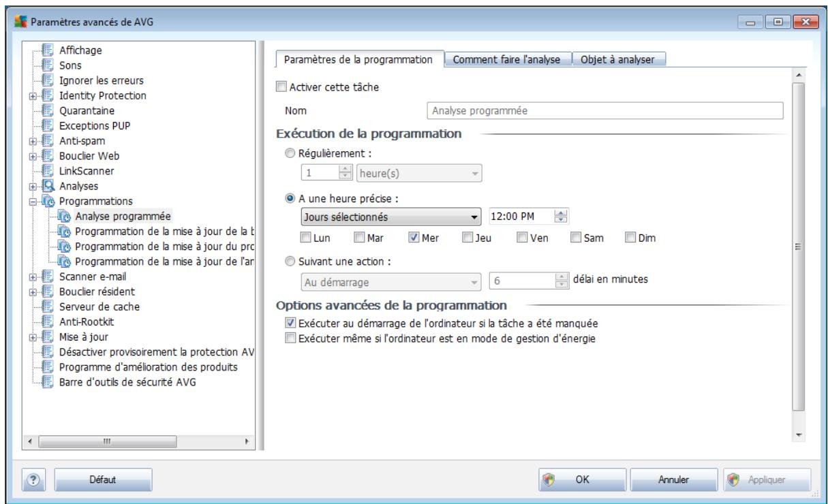Switch to Objet à analyser tab
The width and height of the screenshot is (828, 504).
click(x=618, y=60)
